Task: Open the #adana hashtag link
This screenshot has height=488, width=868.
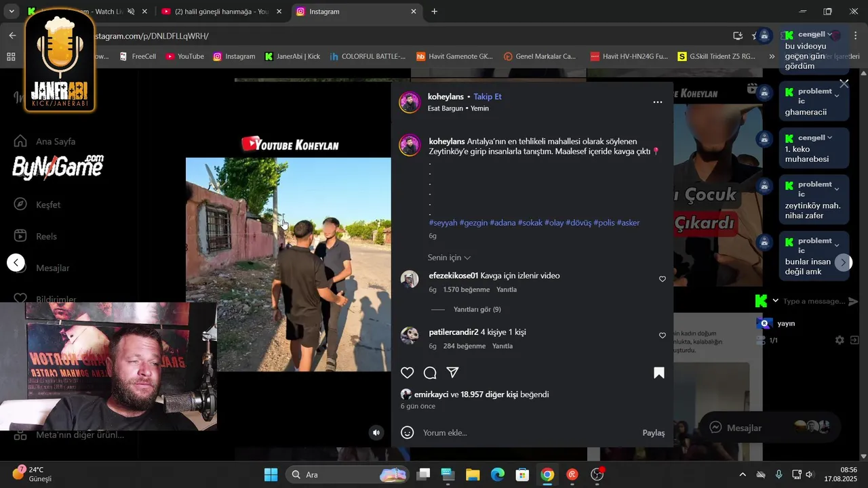Action: point(502,223)
